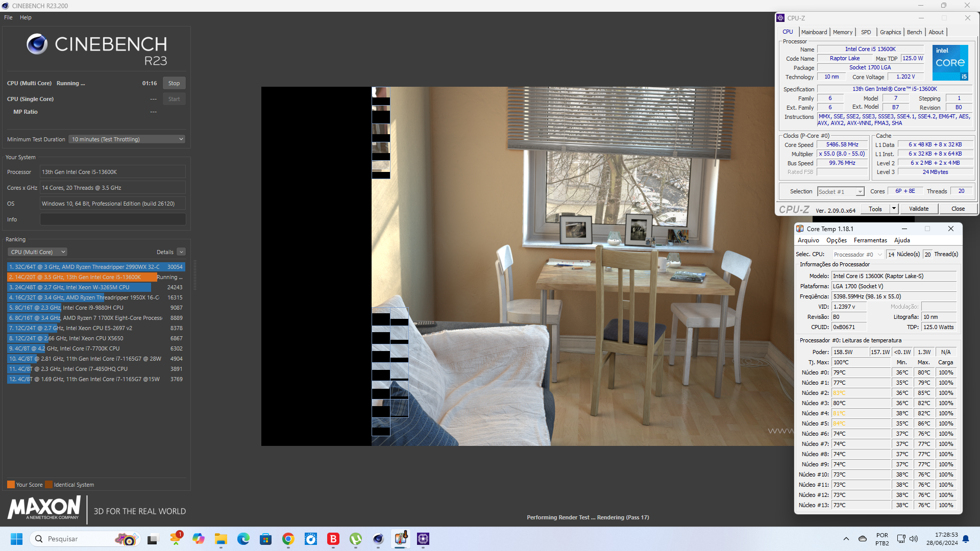This screenshot has width=980, height=551.
Task: Click the Close button in CPU-Z
Action: click(x=958, y=209)
